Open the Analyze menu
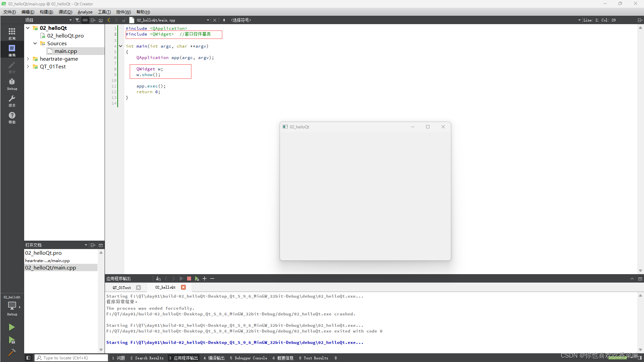The image size is (644, 362). coord(85,12)
